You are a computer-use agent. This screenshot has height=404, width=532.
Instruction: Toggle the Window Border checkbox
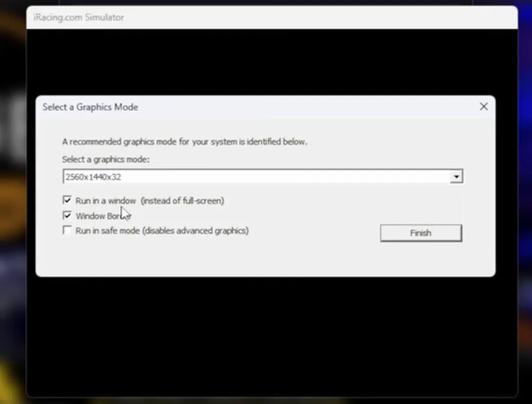(67, 215)
